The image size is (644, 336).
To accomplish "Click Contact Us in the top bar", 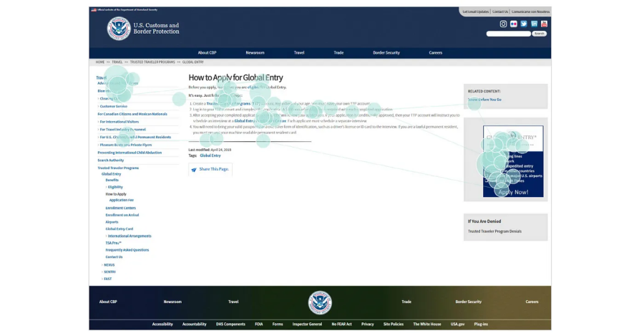I will (500, 11).
